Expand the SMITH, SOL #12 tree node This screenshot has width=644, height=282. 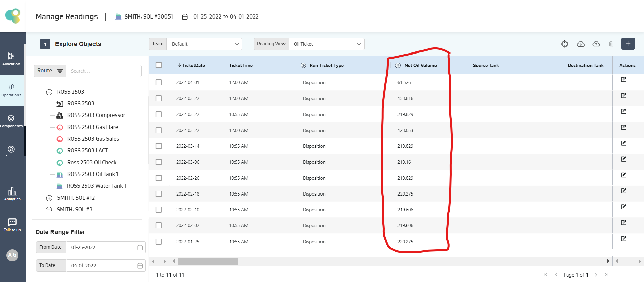click(x=49, y=198)
